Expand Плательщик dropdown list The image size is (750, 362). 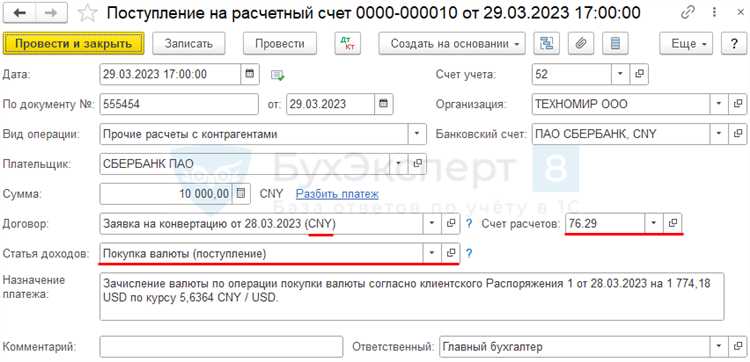(399, 164)
